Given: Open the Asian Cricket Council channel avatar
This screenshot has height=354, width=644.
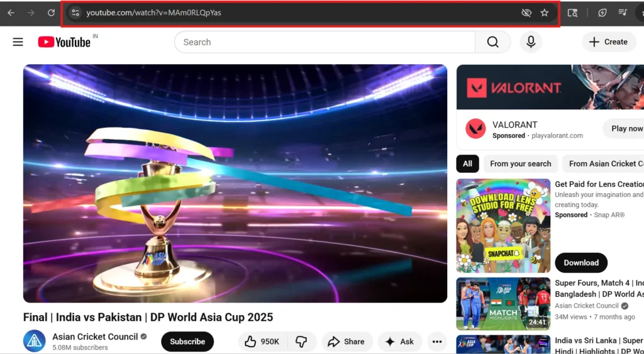Looking at the screenshot, I should 34,341.
